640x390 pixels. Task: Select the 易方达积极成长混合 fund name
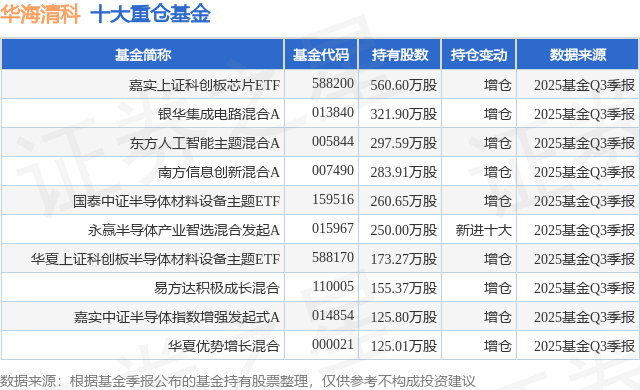coord(217,288)
